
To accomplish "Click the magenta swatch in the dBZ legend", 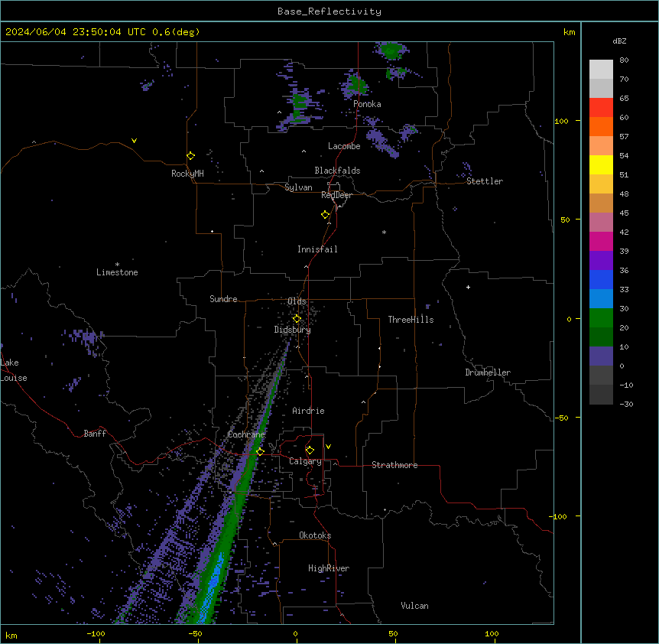I will click(x=601, y=241).
